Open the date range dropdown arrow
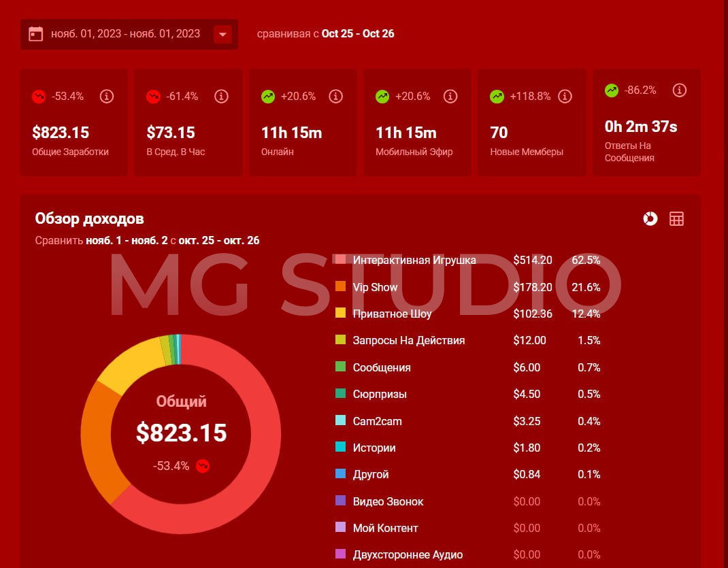 click(222, 34)
